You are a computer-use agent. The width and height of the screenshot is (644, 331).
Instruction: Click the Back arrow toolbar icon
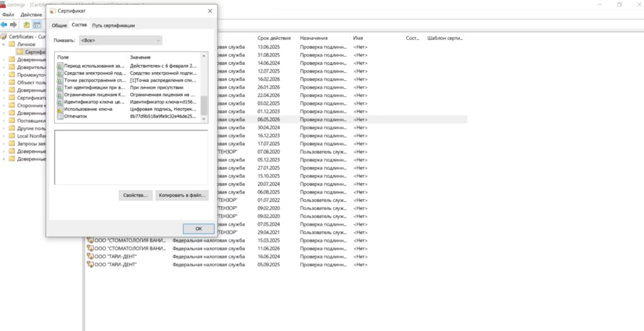pos(4,25)
